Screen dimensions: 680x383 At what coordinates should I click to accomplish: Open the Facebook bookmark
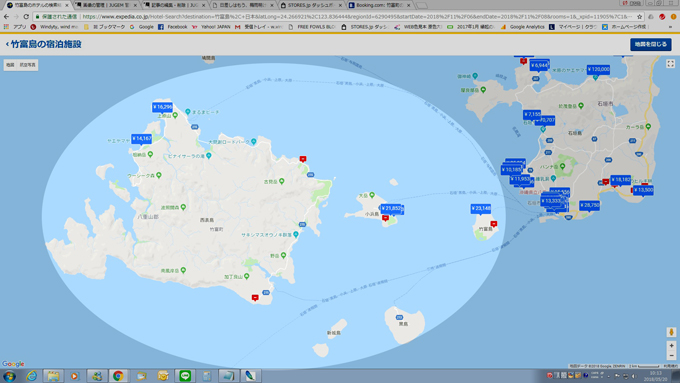click(x=173, y=27)
